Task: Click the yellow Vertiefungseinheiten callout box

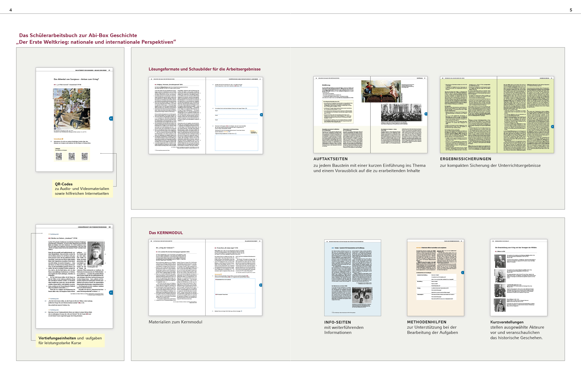Action: click(x=70, y=341)
